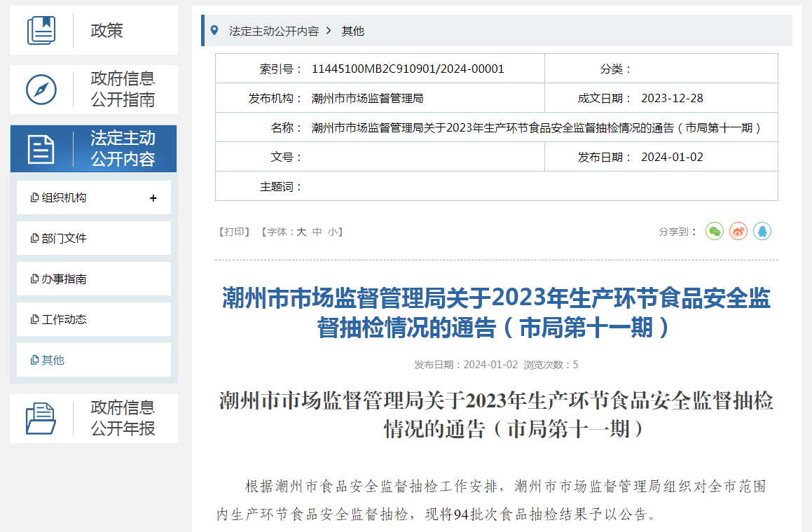
Task: Open the 政策 sidebar section
Action: [94, 30]
